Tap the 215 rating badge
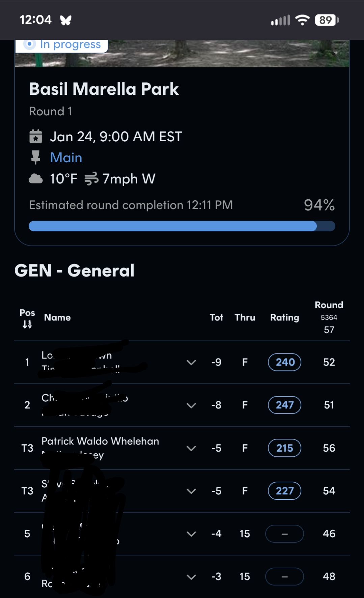Image resolution: width=364 pixels, height=598 pixels. tap(285, 448)
